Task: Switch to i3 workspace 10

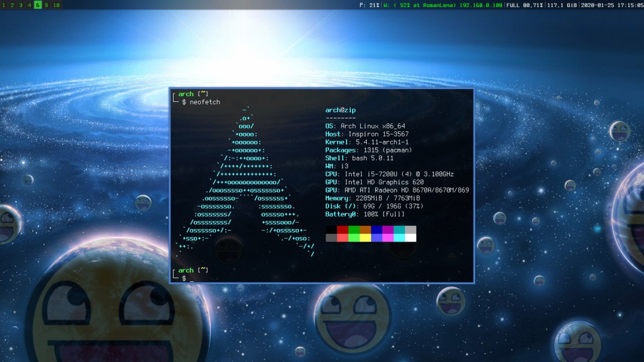Action: (x=56, y=5)
